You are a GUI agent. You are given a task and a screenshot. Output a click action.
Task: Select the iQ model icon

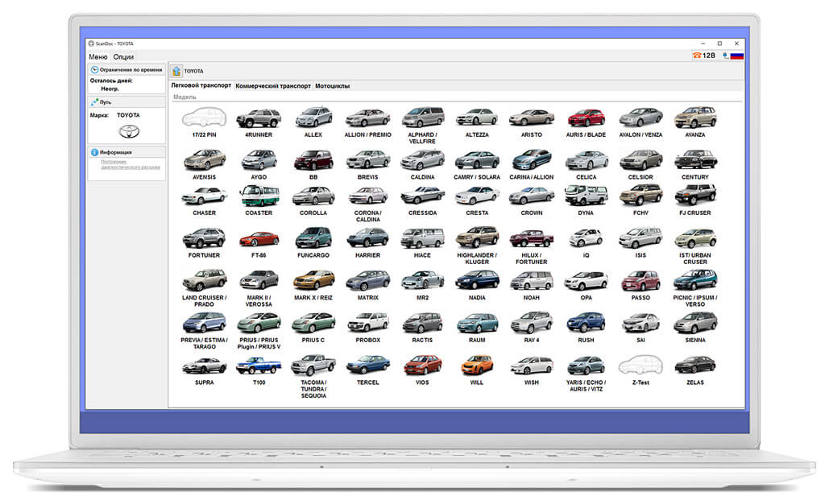pos(586,238)
